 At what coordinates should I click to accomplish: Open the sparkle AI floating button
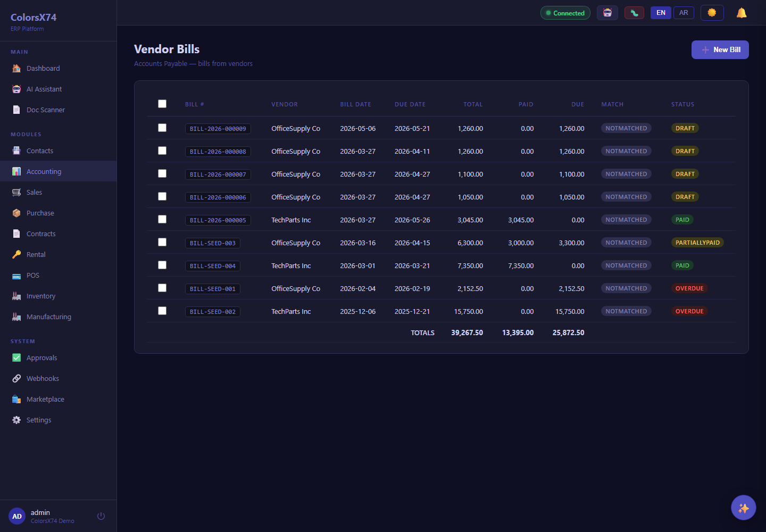click(744, 508)
